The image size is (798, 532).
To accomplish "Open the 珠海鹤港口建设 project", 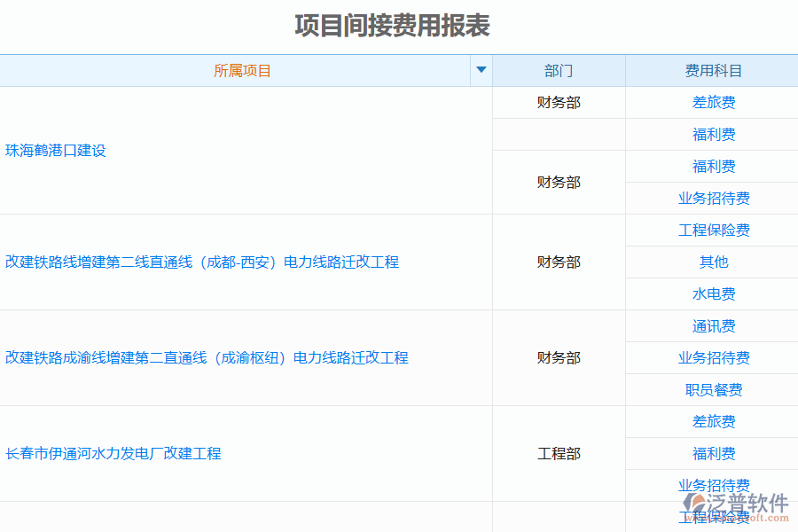I will [56, 151].
